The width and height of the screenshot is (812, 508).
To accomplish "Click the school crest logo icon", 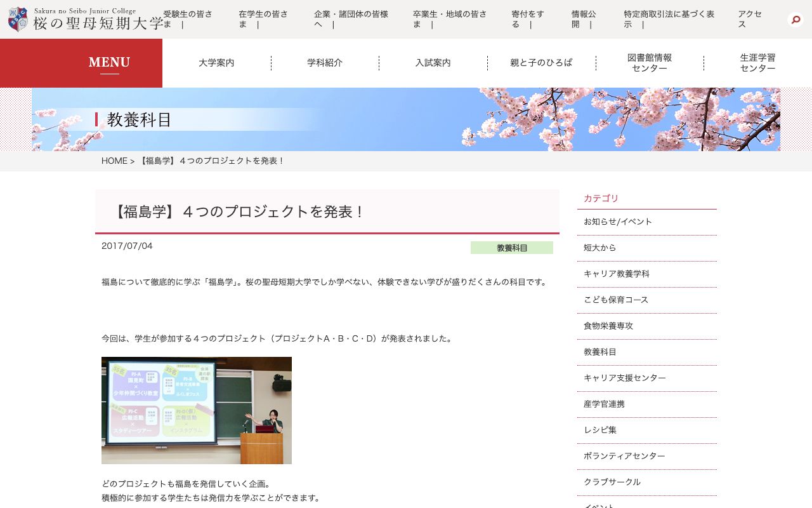I will [18, 19].
